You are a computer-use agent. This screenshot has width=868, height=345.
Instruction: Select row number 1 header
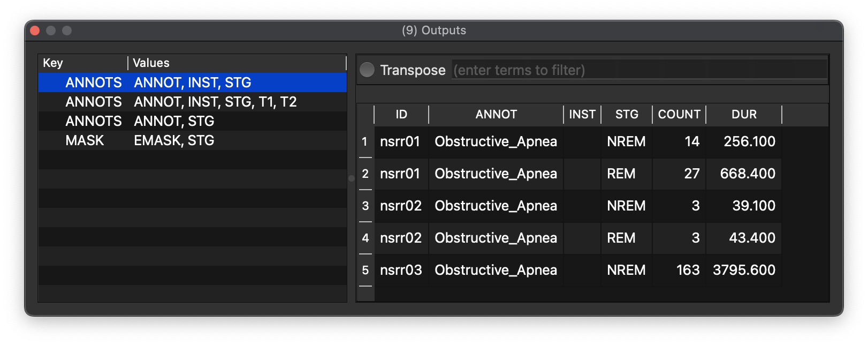tap(365, 142)
